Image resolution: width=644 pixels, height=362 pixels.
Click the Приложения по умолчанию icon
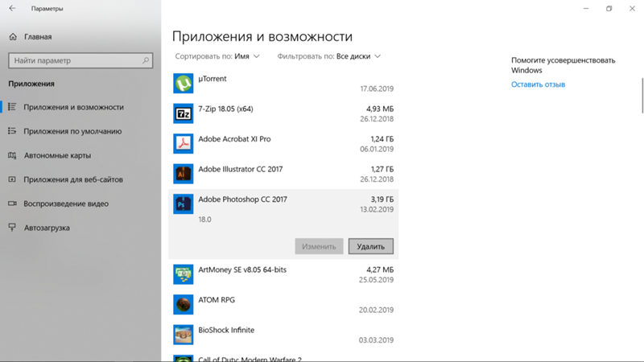point(12,131)
